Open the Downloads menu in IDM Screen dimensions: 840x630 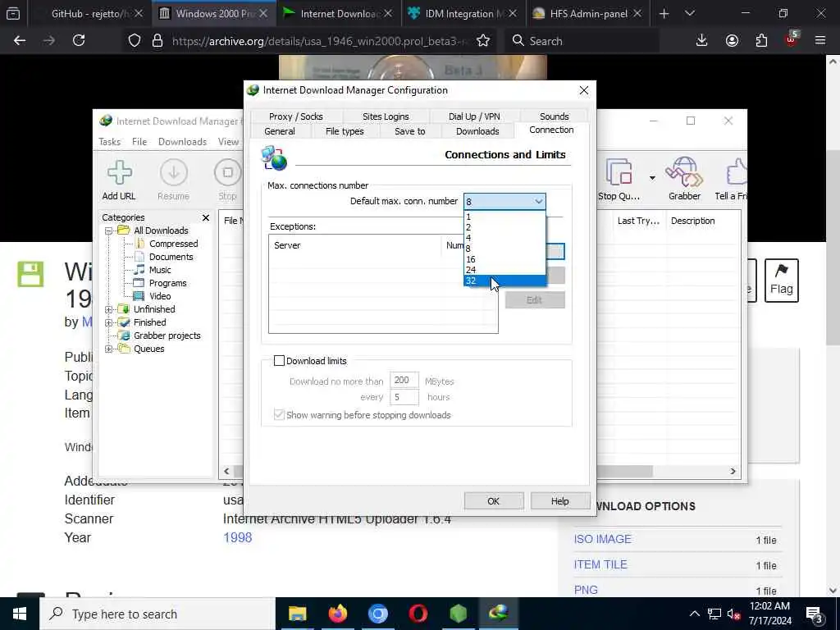point(182,142)
